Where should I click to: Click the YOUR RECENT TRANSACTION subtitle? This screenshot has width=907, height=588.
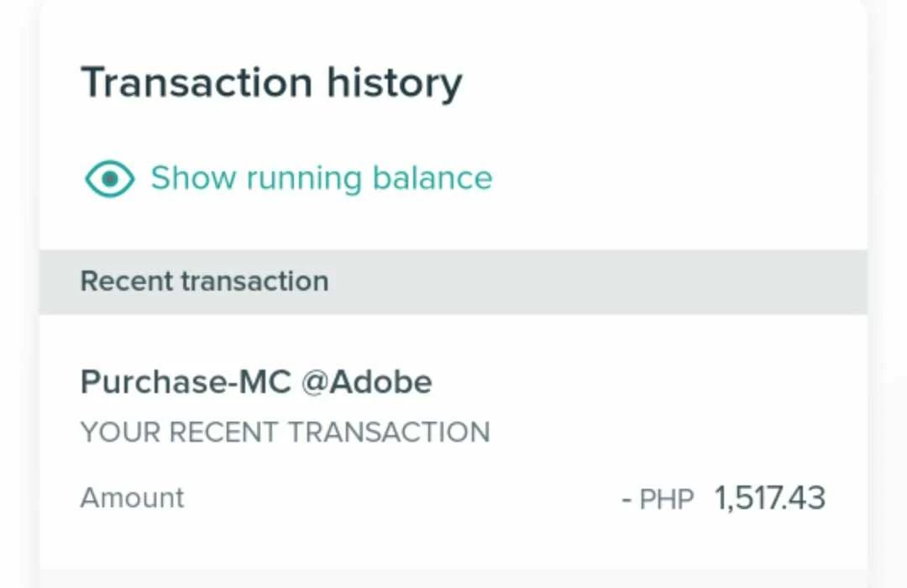[285, 433]
